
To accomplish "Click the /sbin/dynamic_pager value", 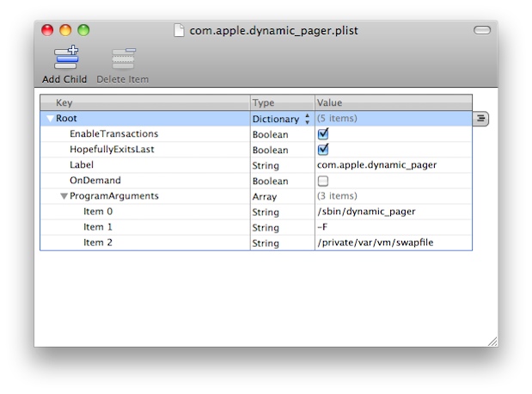I will (366, 212).
